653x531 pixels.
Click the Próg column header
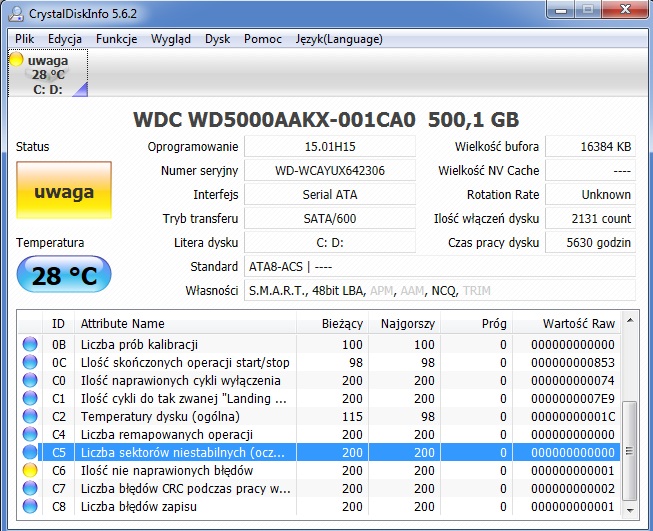[476, 324]
